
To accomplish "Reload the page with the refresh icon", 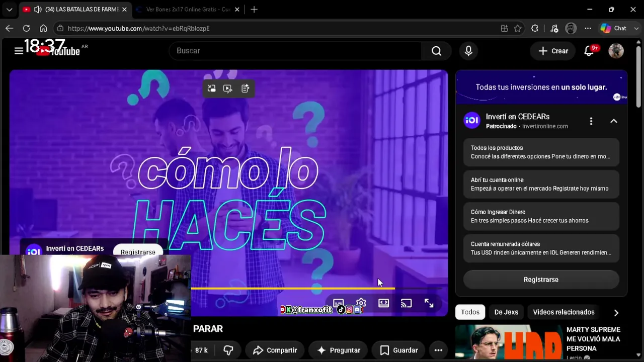I will point(26,29).
